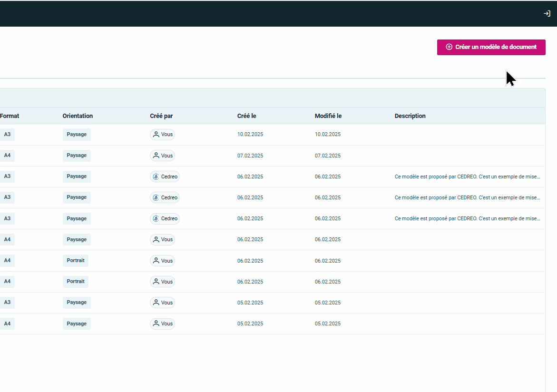This screenshot has width=557, height=392.
Task: Click the Paysage tag in the A3 05.02.2025 row
Action: pyautogui.click(x=77, y=303)
